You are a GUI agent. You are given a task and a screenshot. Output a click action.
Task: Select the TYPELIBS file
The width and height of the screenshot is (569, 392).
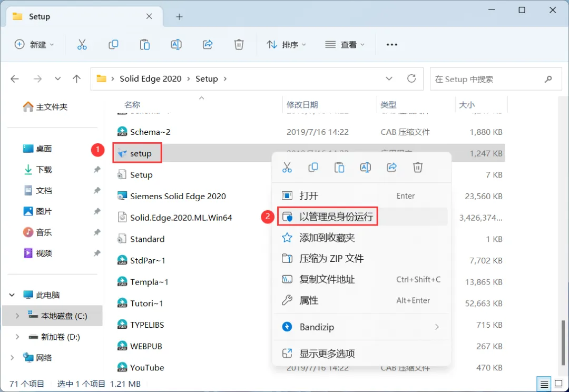pos(141,325)
